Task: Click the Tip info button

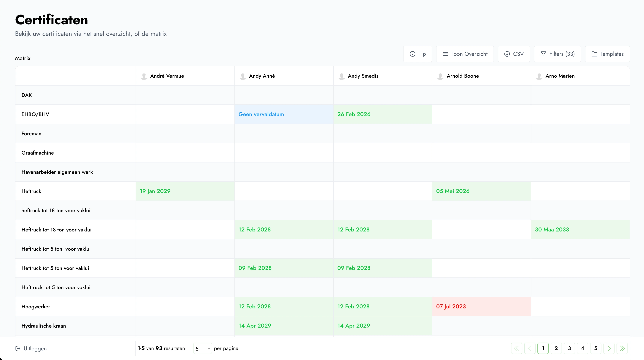Action: click(x=417, y=54)
